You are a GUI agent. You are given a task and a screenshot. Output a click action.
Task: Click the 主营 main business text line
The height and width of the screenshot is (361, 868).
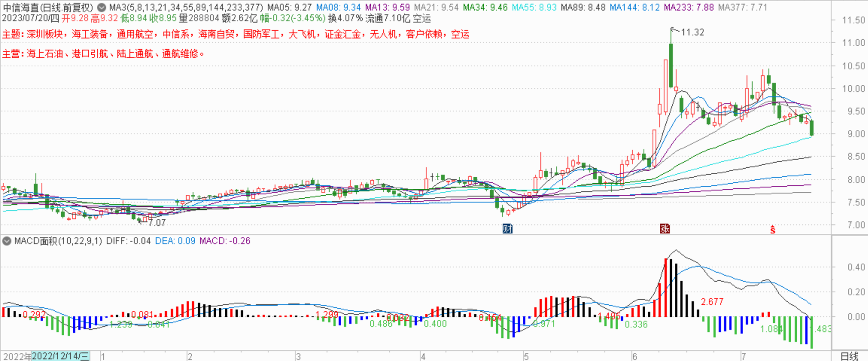coord(103,54)
